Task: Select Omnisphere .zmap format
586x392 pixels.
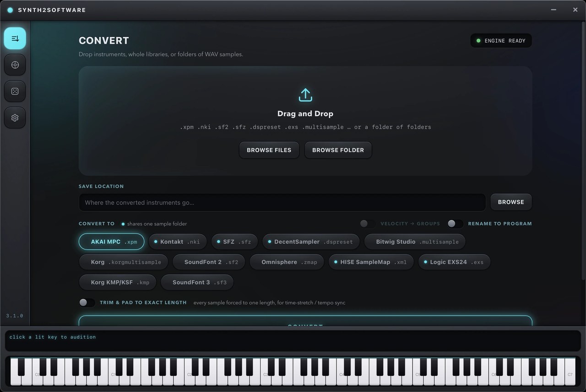Action: tap(287, 262)
